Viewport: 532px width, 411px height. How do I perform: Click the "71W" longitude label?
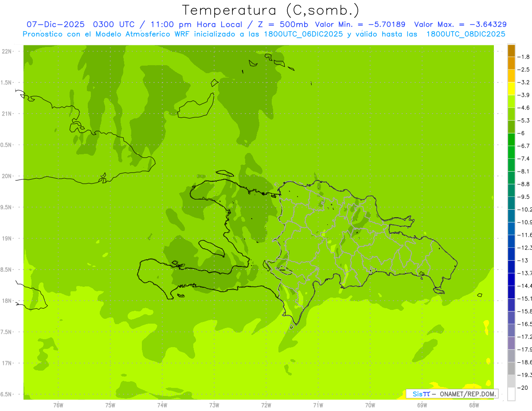click(x=318, y=405)
